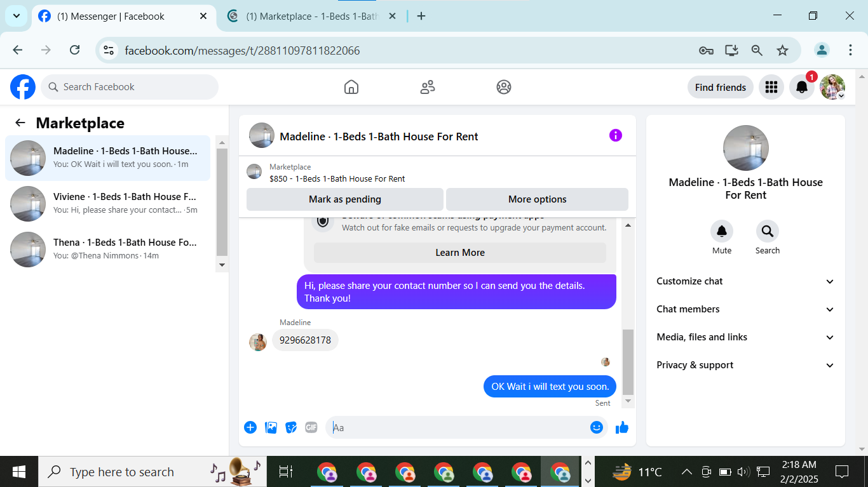
Task: Open Chrome three-dot menu
Action: click(850, 50)
